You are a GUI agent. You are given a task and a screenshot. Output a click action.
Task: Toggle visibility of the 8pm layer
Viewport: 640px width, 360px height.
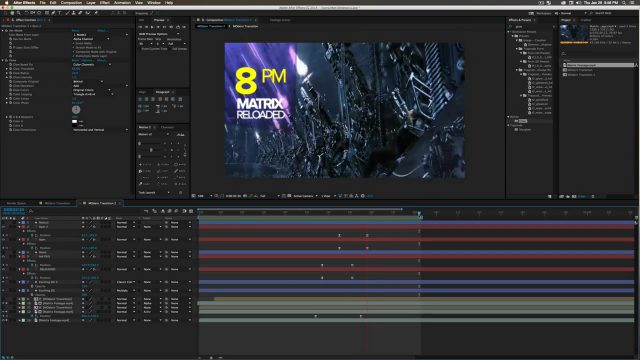click(x=4, y=240)
